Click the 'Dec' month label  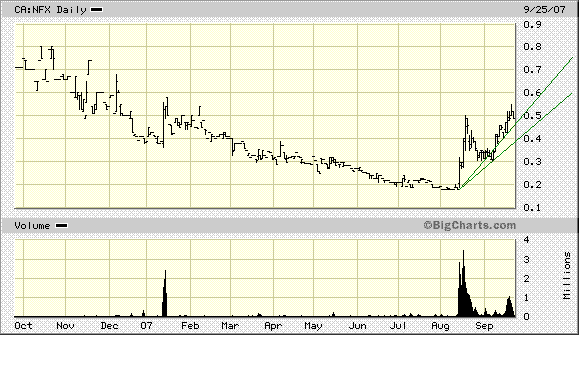109,326
